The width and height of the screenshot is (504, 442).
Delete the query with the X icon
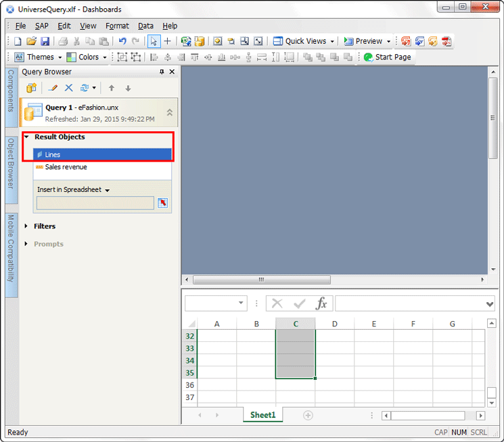pos(68,88)
